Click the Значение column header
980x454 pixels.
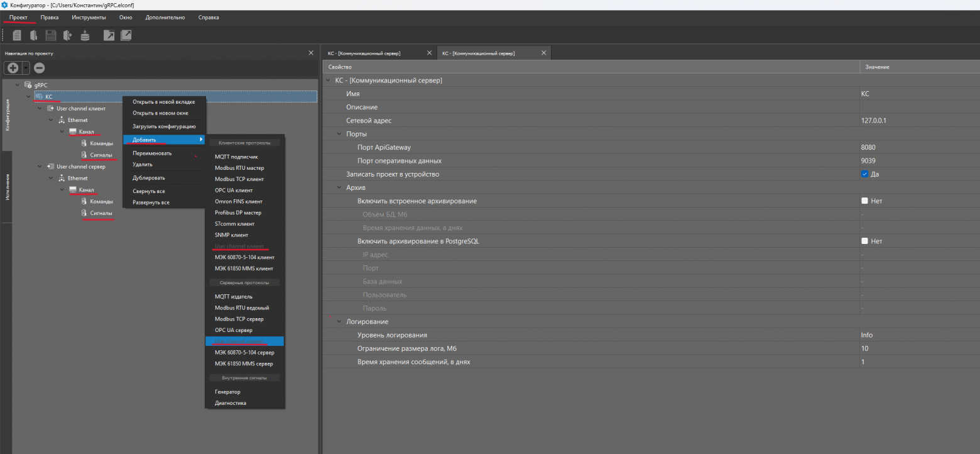coord(920,67)
